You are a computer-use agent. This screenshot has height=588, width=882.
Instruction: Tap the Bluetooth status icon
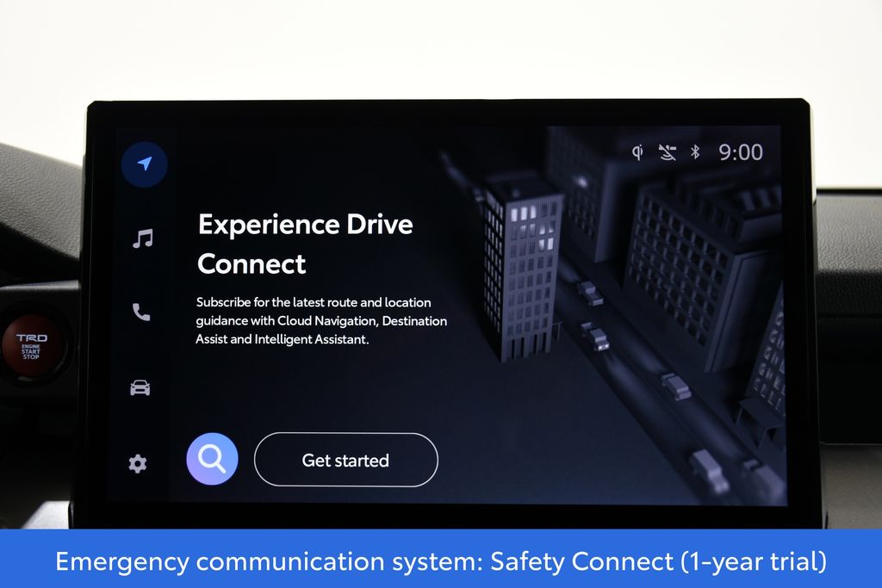(696, 152)
